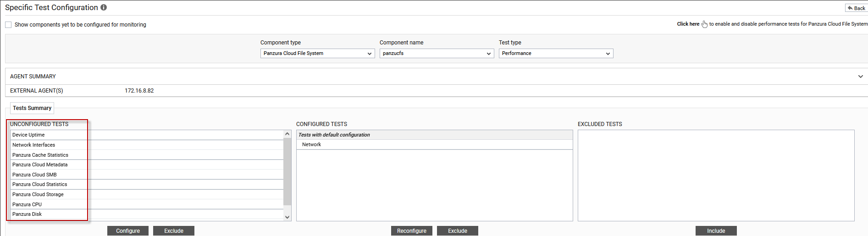Select Network in configured tests
Screen dimensions: 868x236
435,144
